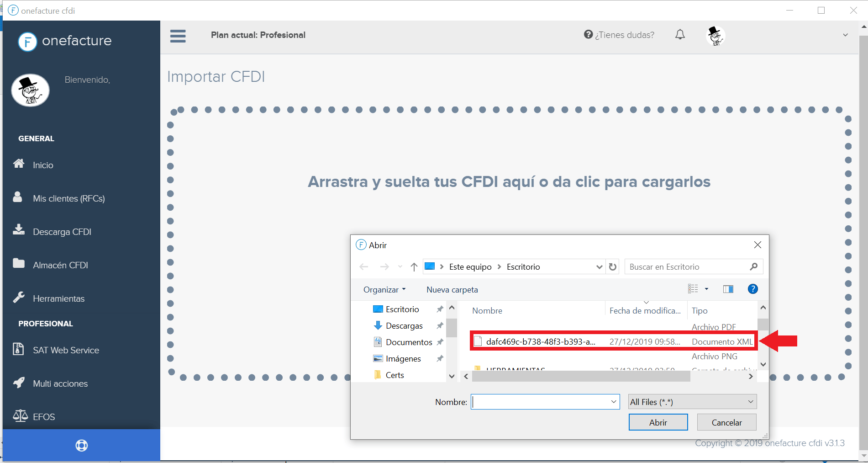Select the dafc469c XML document

(539, 341)
